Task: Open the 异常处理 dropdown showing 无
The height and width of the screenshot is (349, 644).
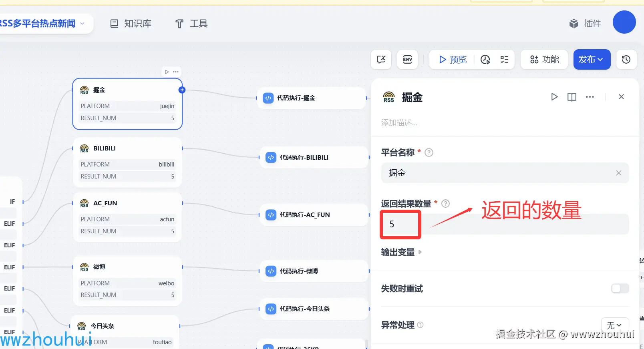Action: (615, 325)
